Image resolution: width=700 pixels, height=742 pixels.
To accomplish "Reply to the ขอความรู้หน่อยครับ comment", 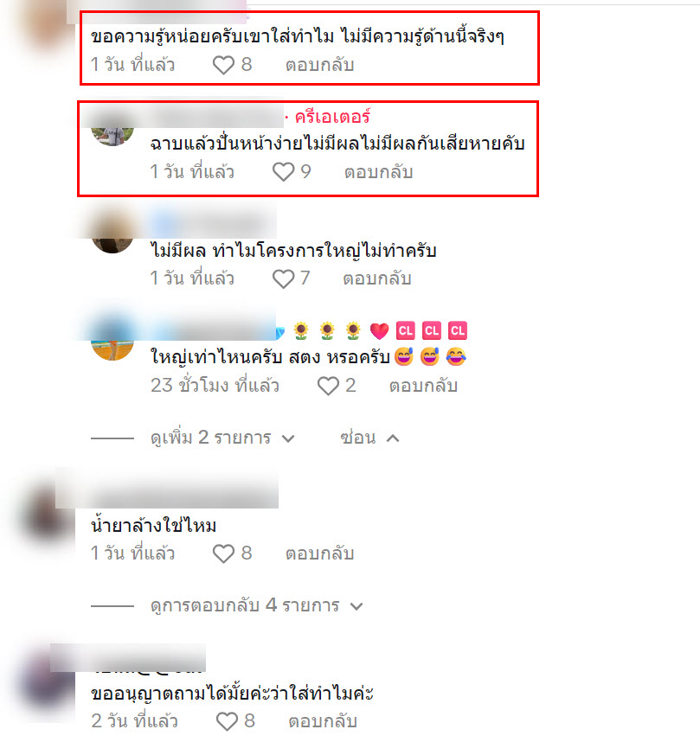I will 319,65.
